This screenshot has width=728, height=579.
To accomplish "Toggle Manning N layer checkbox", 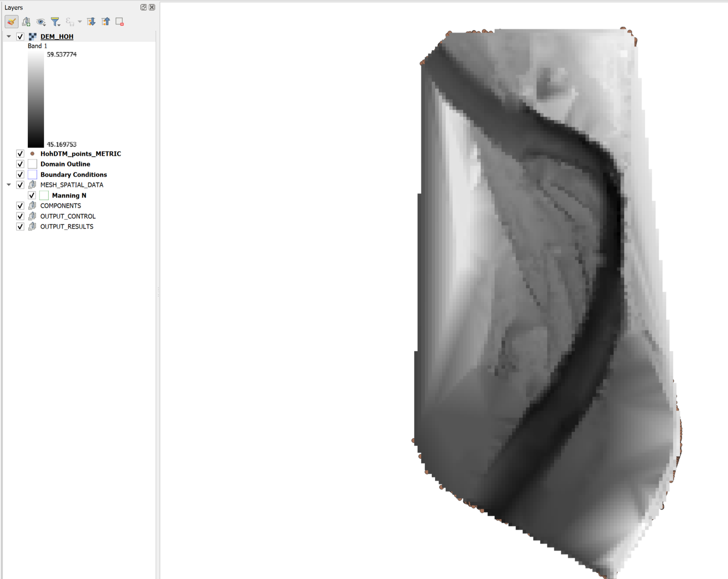I will 32,195.
